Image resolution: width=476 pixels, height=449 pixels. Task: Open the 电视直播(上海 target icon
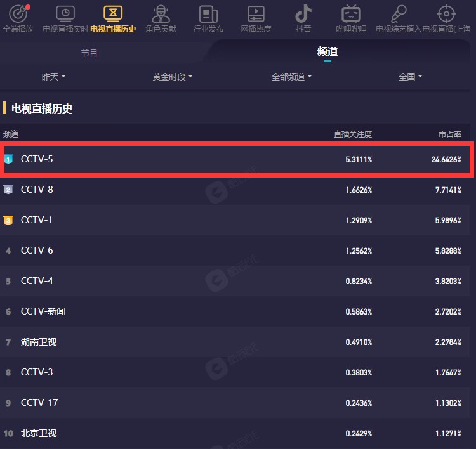tap(446, 14)
